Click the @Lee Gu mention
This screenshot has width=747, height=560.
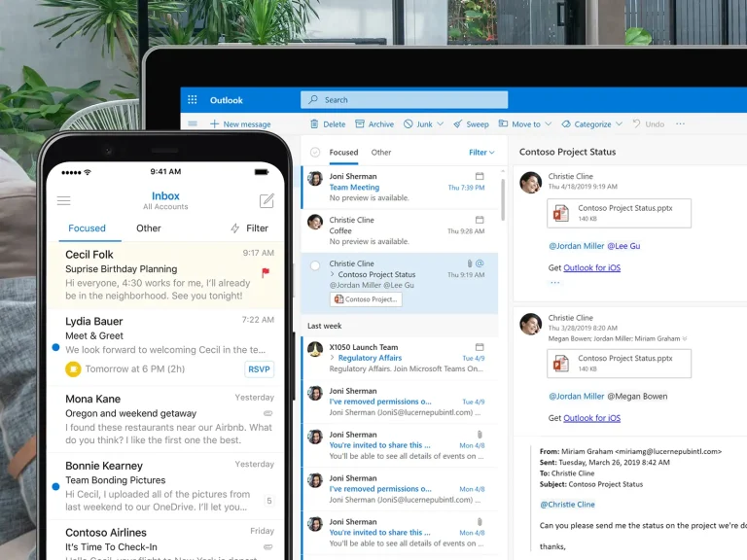click(623, 246)
